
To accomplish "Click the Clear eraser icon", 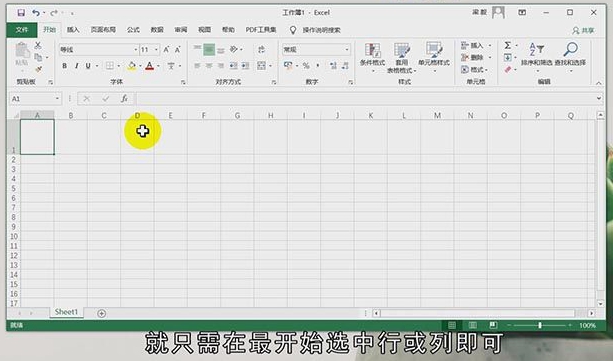I will click(507, 70).
